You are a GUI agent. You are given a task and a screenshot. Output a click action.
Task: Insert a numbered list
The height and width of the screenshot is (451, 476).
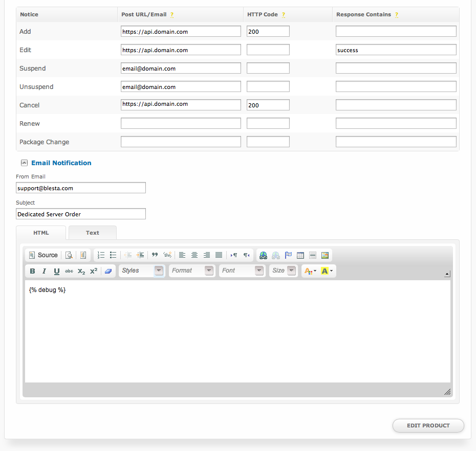click(101, 255)
